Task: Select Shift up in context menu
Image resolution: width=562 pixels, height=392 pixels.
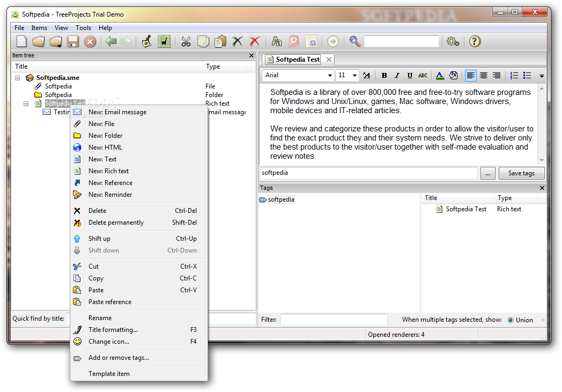Action: pos(139,239)
